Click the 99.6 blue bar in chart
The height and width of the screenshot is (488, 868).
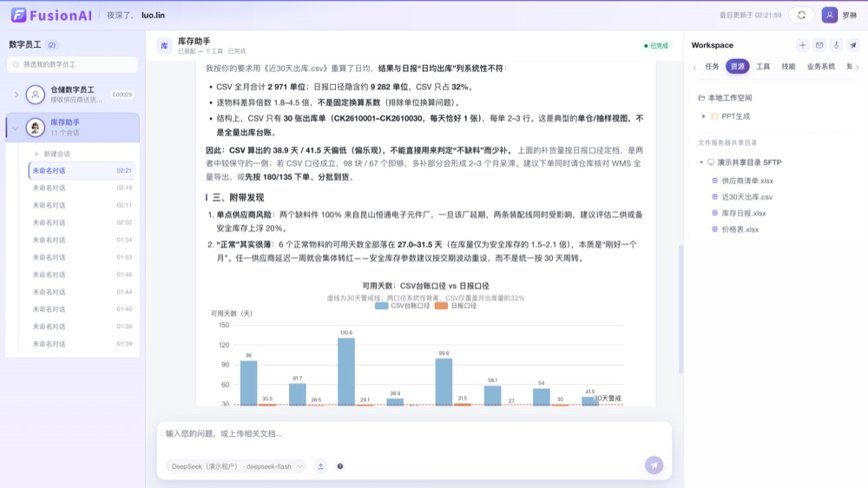(444, 382)
